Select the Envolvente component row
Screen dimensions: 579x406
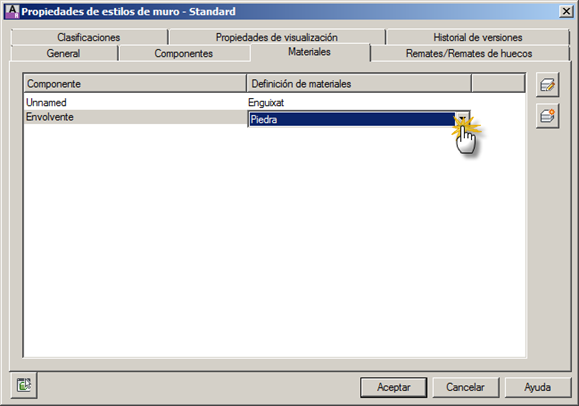tap(136, 117)
